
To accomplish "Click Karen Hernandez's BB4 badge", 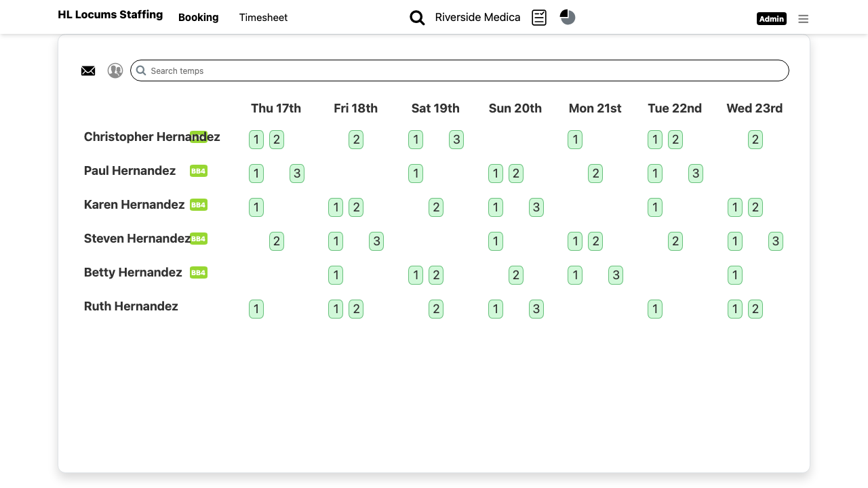I will 199,205.
